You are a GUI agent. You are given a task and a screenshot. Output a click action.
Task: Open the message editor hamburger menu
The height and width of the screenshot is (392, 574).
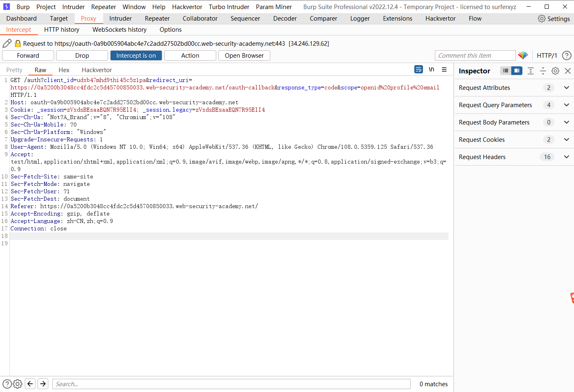coord(444,70)
